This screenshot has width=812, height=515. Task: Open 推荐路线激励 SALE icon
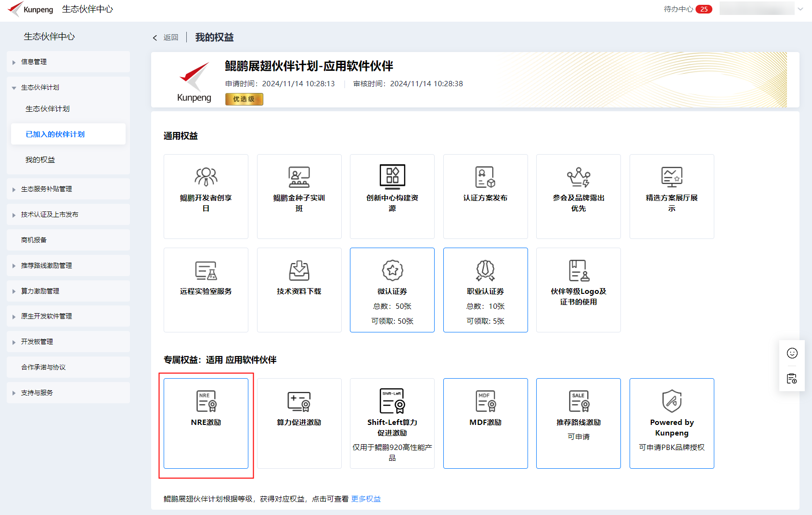click(579, 401)
